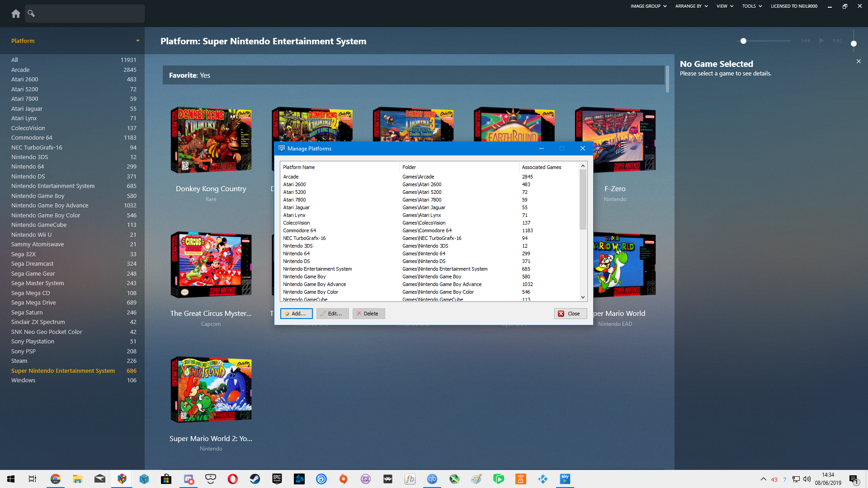
Task: Sort by Associated Games column header
Action: 548,167
